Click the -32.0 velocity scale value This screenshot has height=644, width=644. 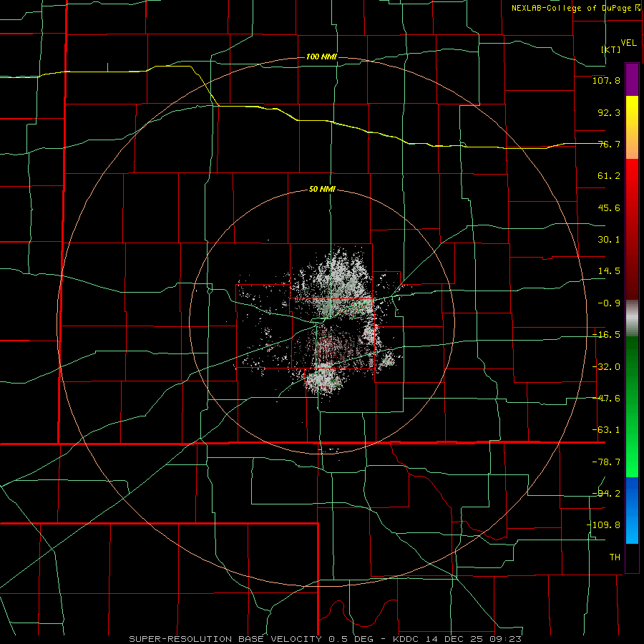tap(606, 367)
